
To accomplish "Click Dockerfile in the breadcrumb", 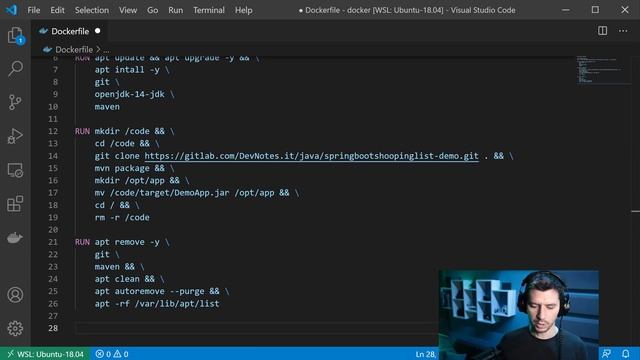I will click(74, 49).
